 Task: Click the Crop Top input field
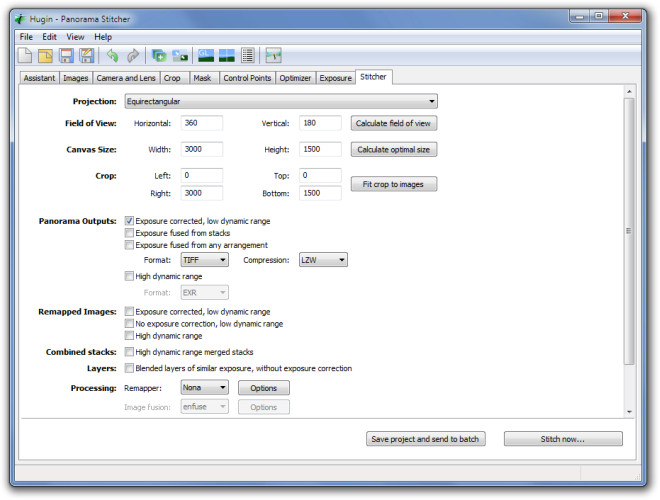(x=320, y=175)
